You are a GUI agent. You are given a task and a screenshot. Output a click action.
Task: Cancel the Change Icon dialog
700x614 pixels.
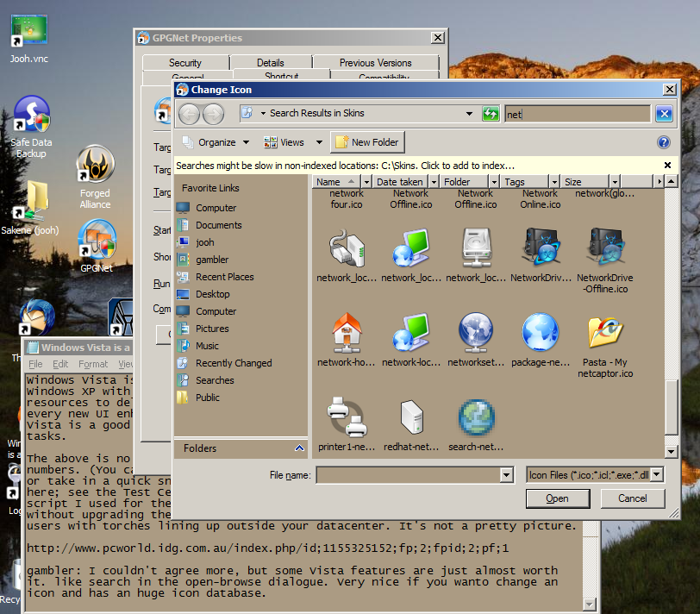[633, 498]
